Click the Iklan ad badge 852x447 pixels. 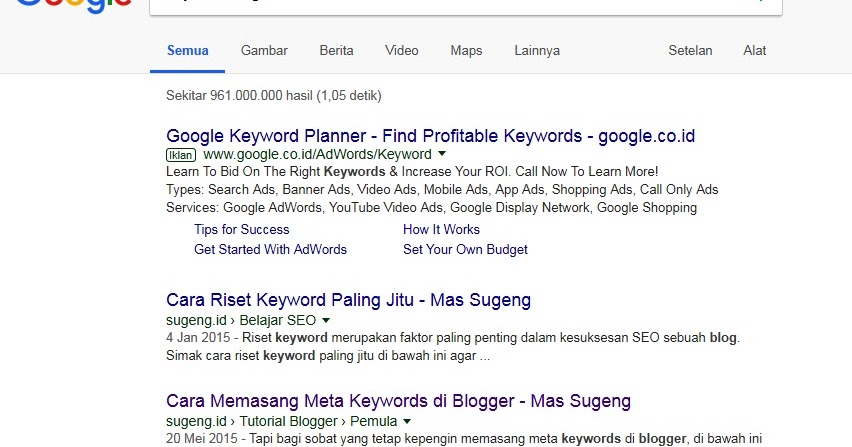(x=180, y=155)
